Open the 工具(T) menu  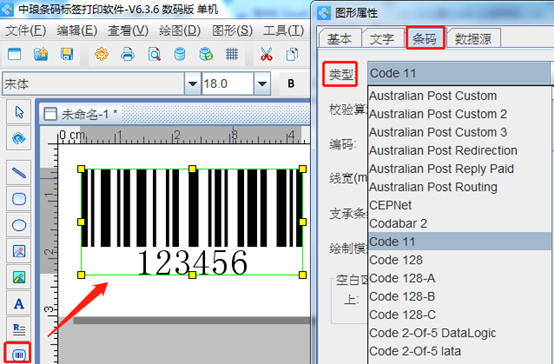pyautogui.click(x=283, y=31)
